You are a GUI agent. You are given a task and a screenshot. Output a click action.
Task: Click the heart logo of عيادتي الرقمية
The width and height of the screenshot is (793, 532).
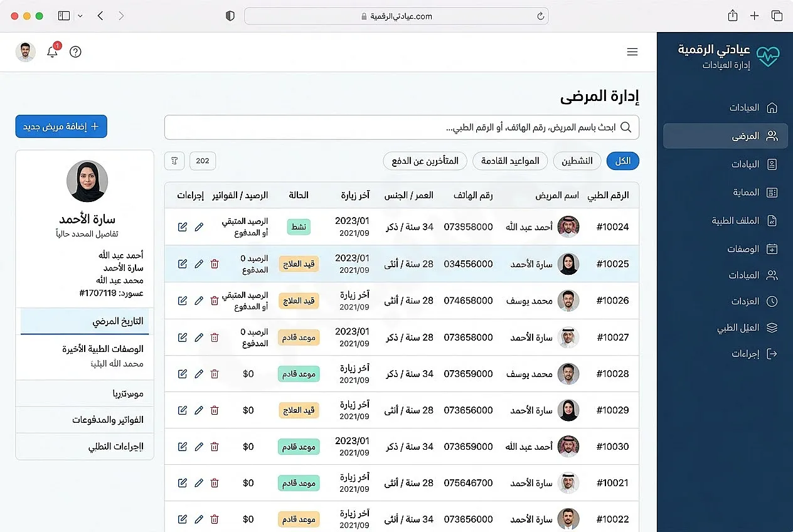[x=767, y=56]
